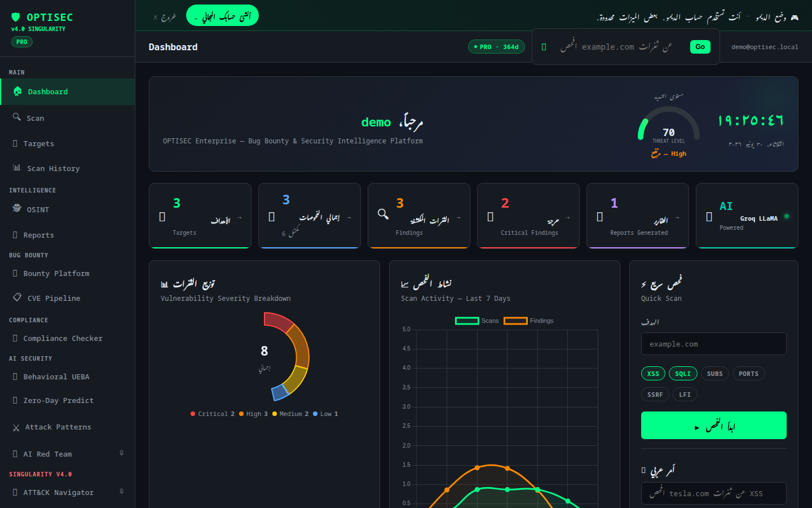Click the Scan History bar chart icon
This screenshot has width=812, height=508.
click(17, 168)
